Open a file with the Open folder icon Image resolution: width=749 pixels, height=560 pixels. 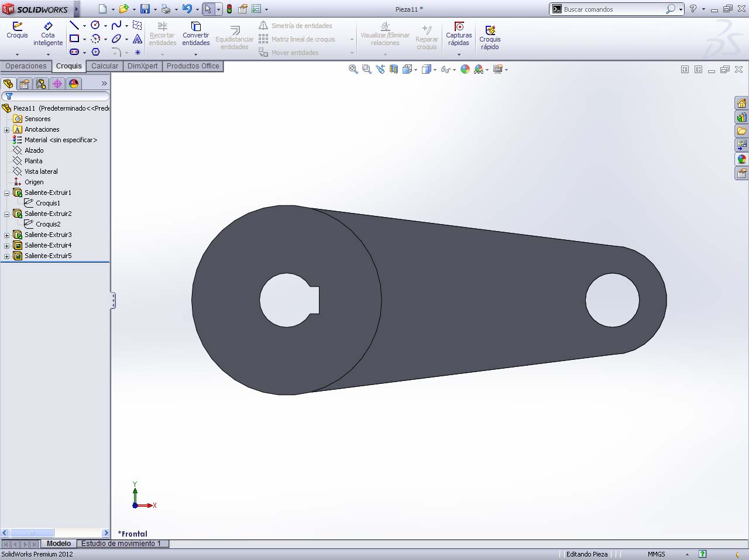(123, 9)
